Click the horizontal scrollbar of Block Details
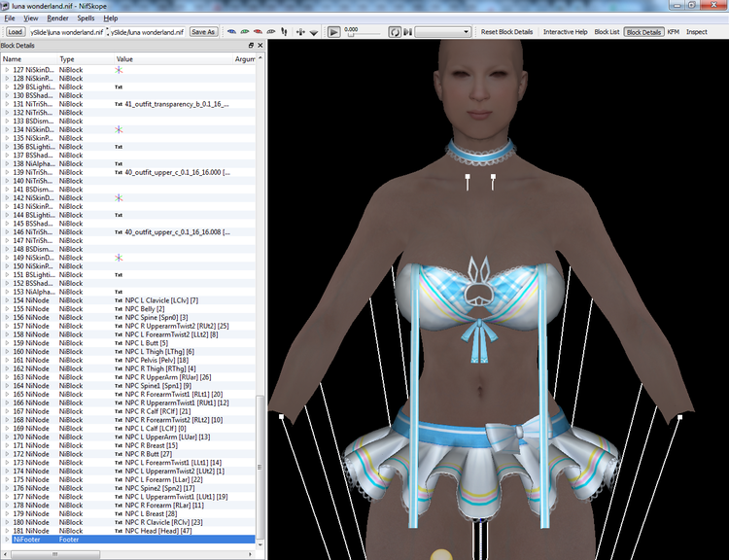This screenshot has height=560, width=729. tap(55, 554)
